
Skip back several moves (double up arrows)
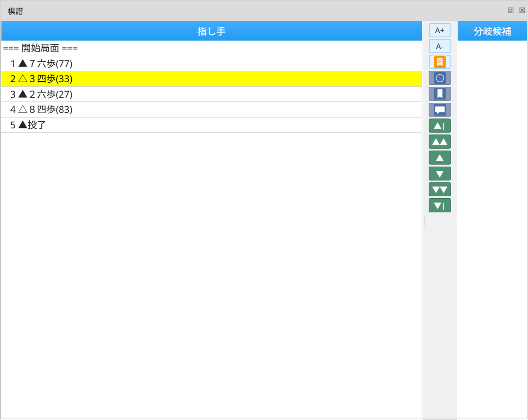(439, 142)
